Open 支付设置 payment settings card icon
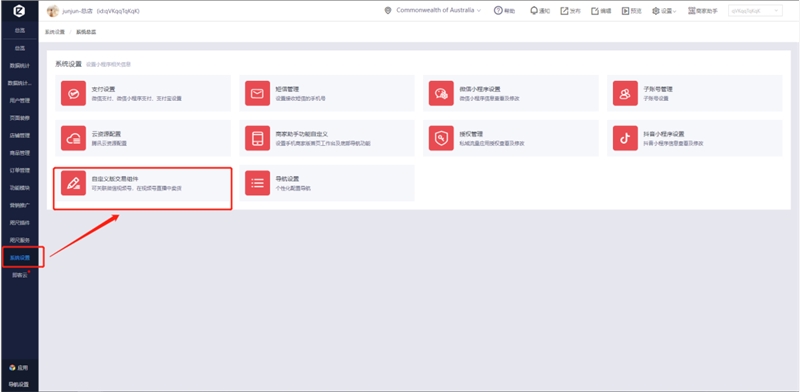The height and width of the screenshot is (392, 800). (73, 93)
